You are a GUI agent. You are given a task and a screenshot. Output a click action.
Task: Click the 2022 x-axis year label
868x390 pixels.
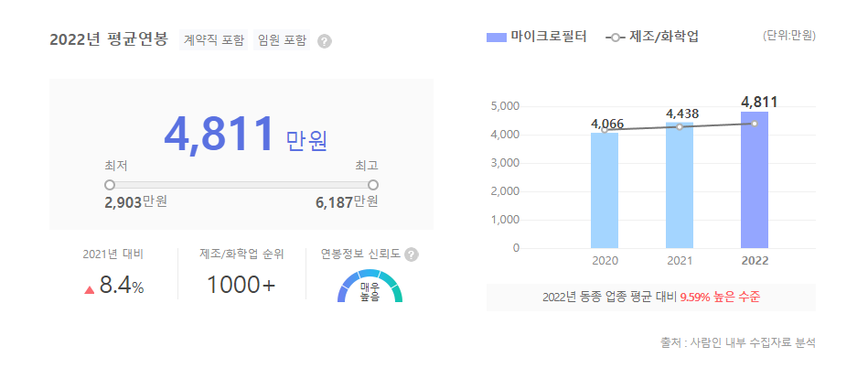pyautogui.click(x=755, y=261)
